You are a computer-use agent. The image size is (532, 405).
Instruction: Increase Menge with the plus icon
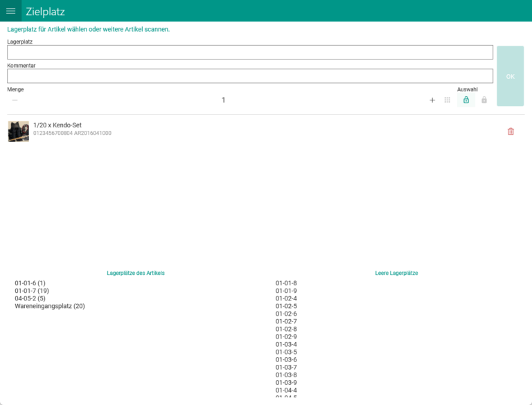coord(432,100)
